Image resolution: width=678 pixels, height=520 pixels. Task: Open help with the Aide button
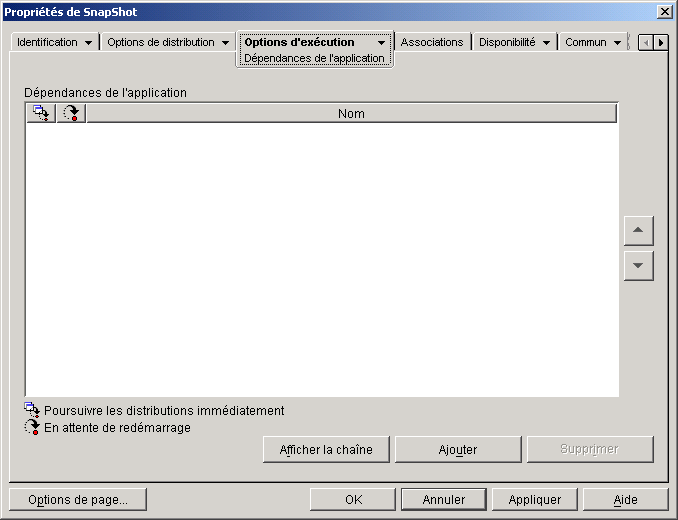626,500
